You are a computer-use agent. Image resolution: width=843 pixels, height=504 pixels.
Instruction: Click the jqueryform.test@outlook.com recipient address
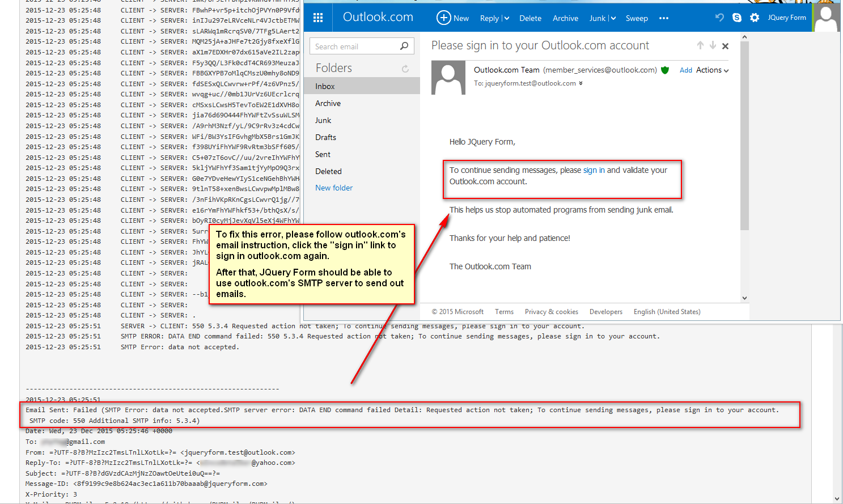coord(531,83)
